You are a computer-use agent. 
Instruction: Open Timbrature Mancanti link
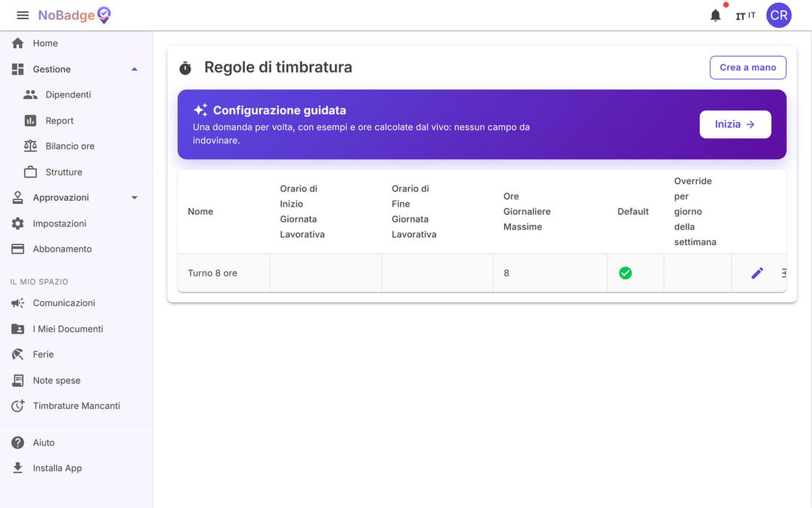76,406
